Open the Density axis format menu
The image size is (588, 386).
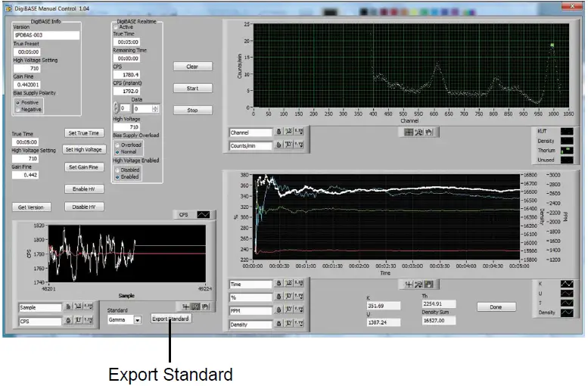299,323
